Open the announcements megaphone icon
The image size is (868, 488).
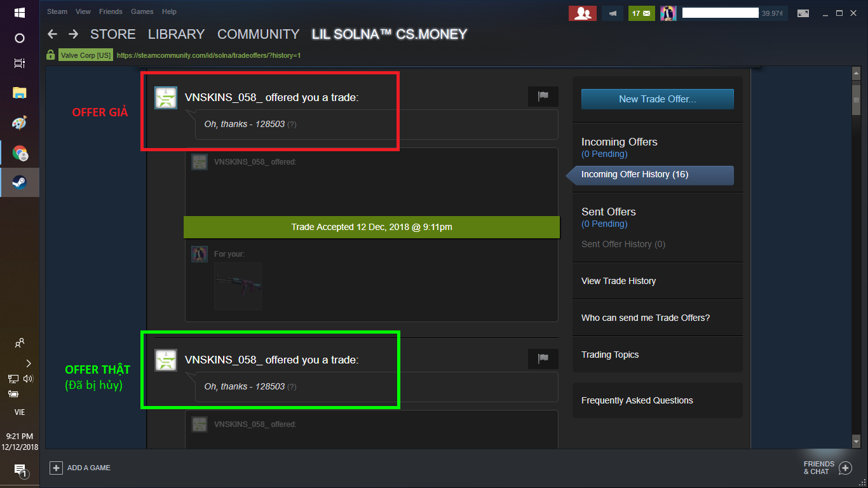[613, 13]
